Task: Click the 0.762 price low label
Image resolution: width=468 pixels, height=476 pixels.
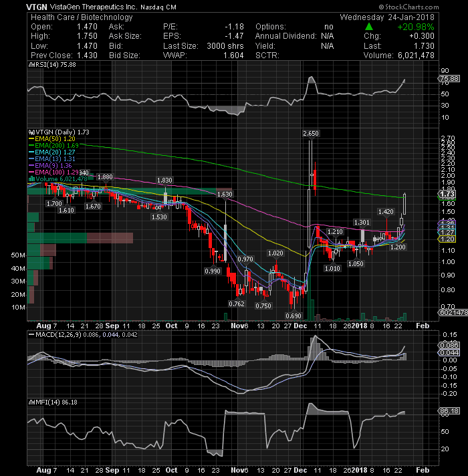Action: coord(237,304)
